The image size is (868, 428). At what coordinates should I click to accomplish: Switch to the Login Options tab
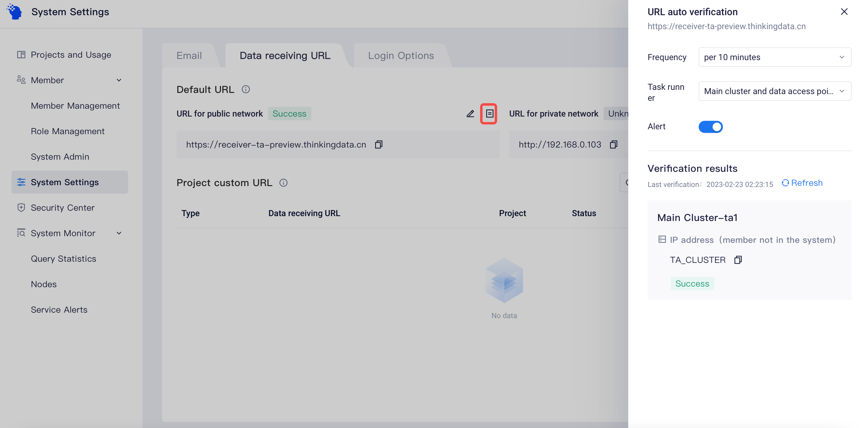(401, 56)
